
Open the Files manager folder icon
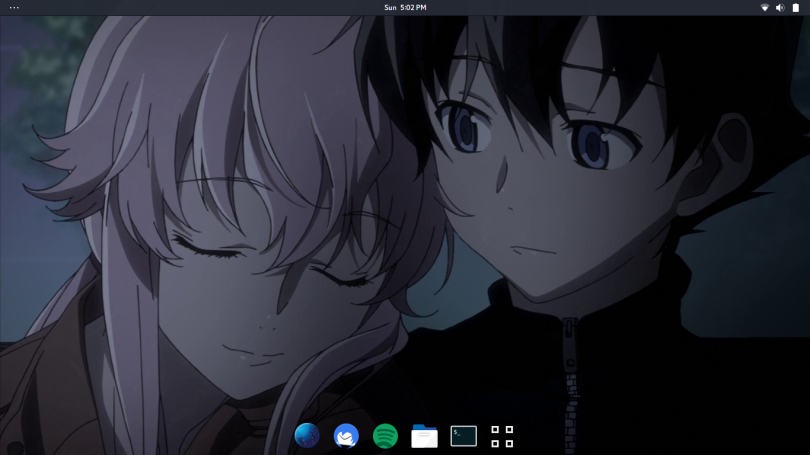[x=424, y=436]
